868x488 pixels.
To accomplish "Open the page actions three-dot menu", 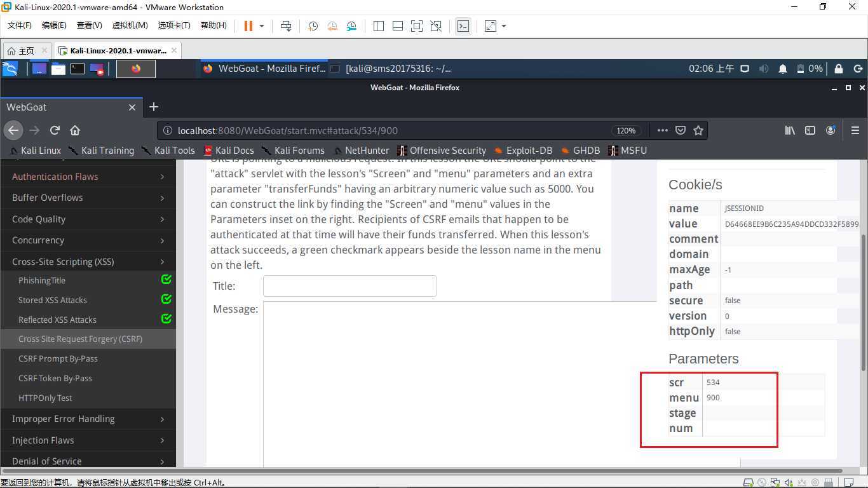I will tap(662, 130).
